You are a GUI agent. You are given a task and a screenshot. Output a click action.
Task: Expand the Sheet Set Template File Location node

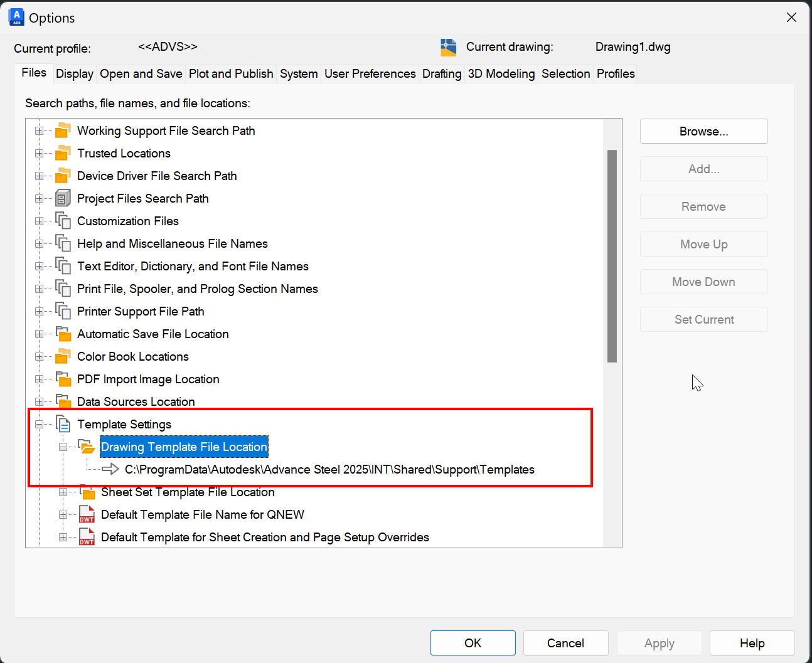[63, 492]
